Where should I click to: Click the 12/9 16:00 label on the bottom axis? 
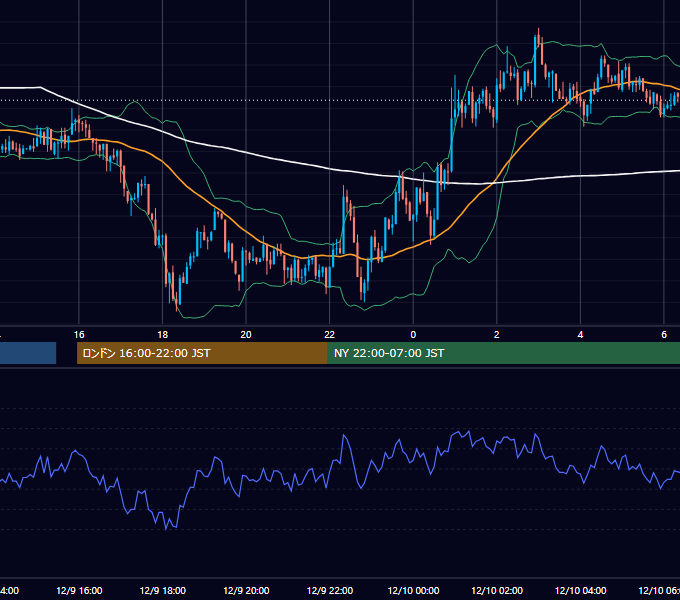[79, 590]
